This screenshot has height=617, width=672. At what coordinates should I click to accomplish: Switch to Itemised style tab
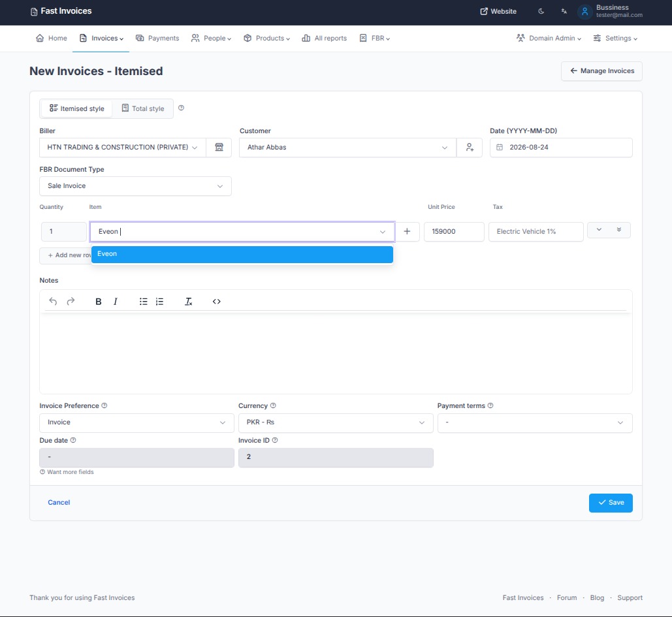pyautogui.click(x=76, y=108)
